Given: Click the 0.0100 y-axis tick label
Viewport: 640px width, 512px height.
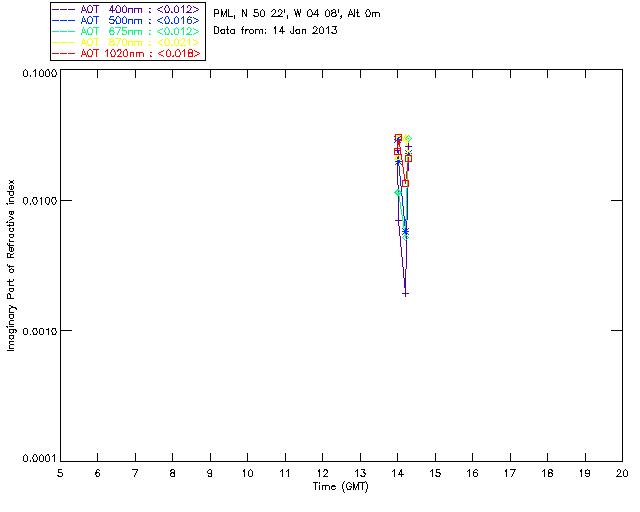Looking at the screenshot, I should (40, 201).
